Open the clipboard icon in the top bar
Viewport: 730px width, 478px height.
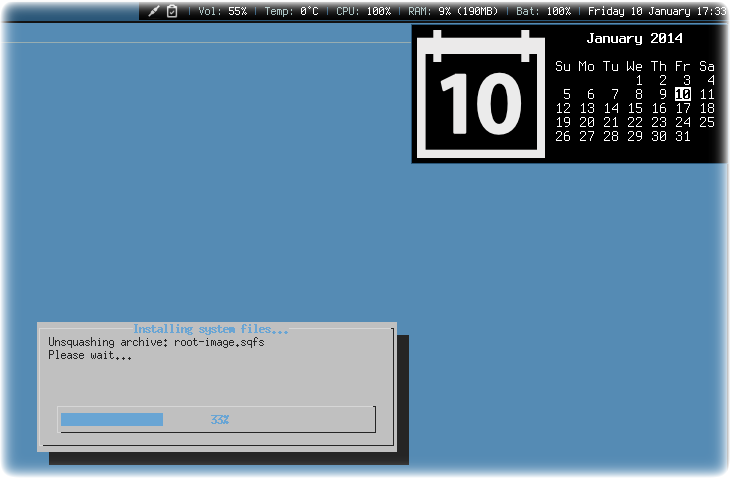(172, 11)
